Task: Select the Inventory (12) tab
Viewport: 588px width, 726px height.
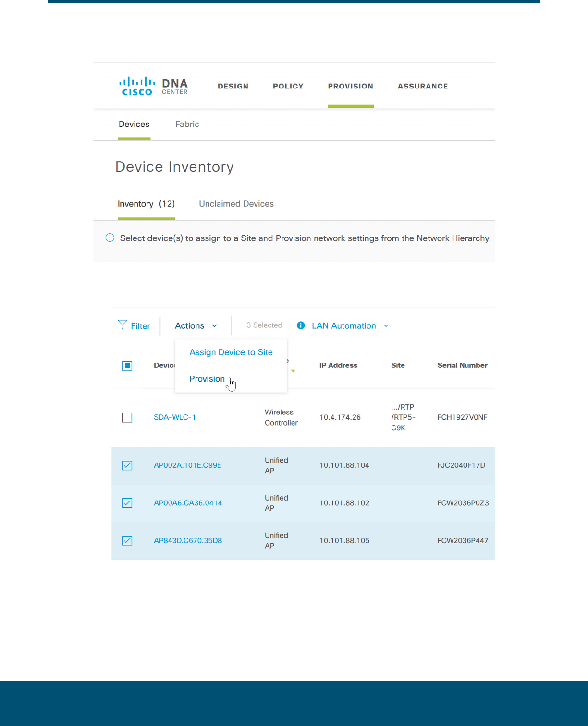Action: pos(146,204)
